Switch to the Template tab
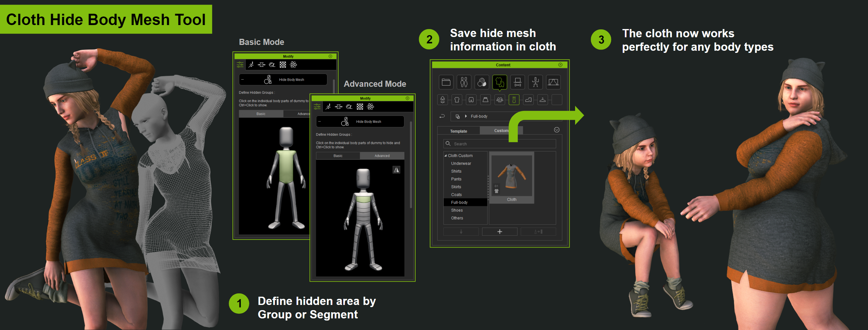This screenshot has height=330, width=868. pyautogui.click(x=458, y=131)
